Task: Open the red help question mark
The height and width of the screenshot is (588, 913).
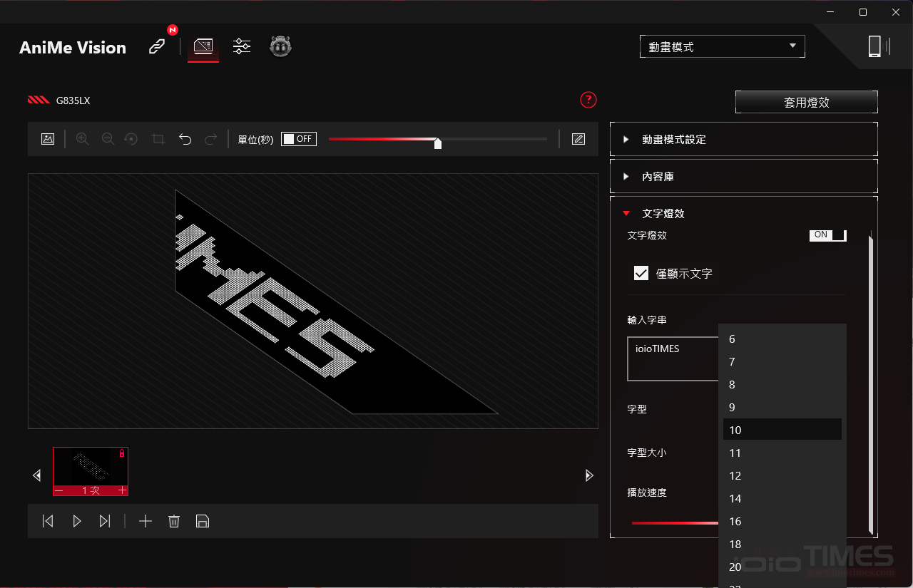Action: pyautogui.click(x=588, y=100)
